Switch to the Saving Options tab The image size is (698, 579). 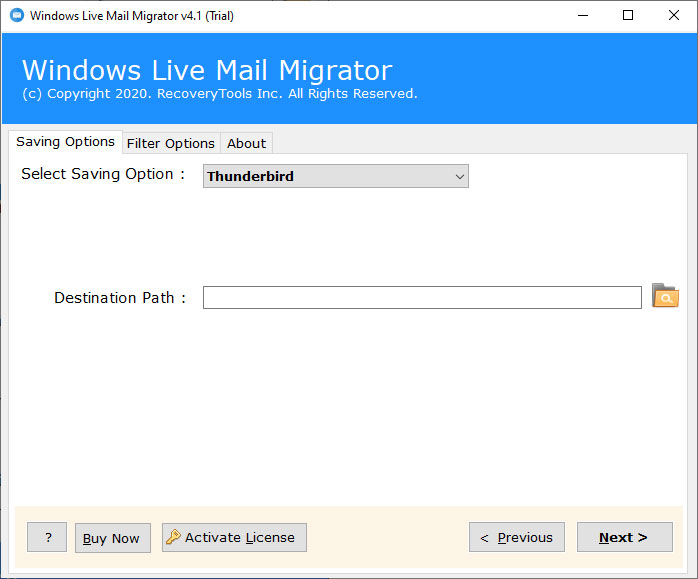(65, 142)
